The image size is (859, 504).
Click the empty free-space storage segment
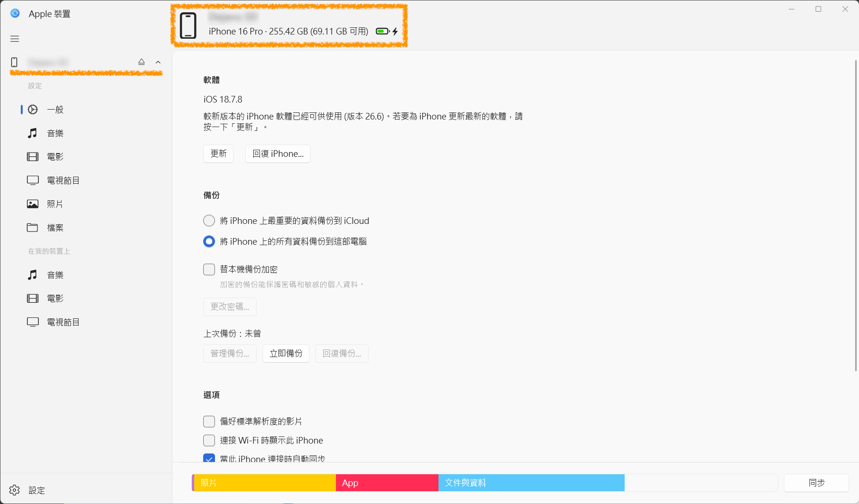[x=701, y=483]
